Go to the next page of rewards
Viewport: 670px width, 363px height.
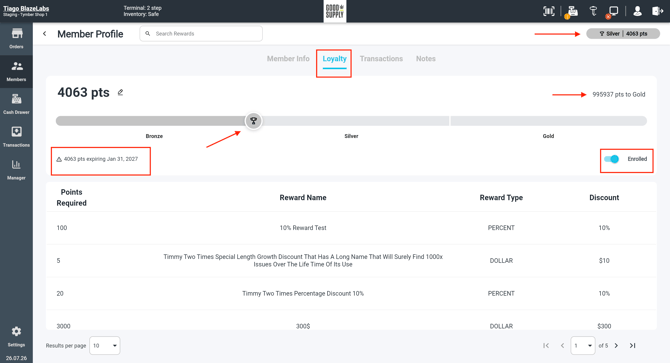pos(616,345)
